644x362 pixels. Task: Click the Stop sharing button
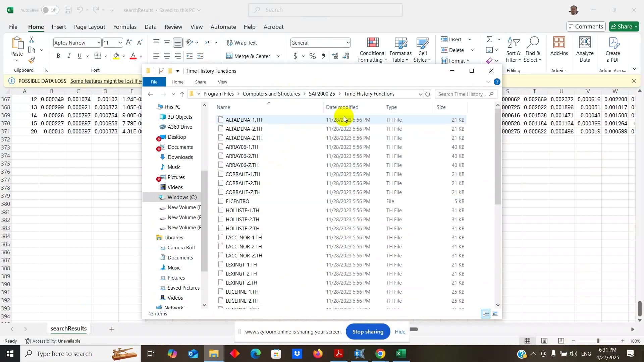click(x=368, y=331)
